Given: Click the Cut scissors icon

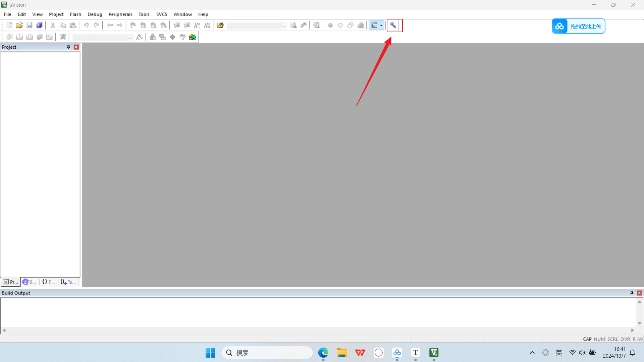Looking at the screenshot, I should point(53,26).
